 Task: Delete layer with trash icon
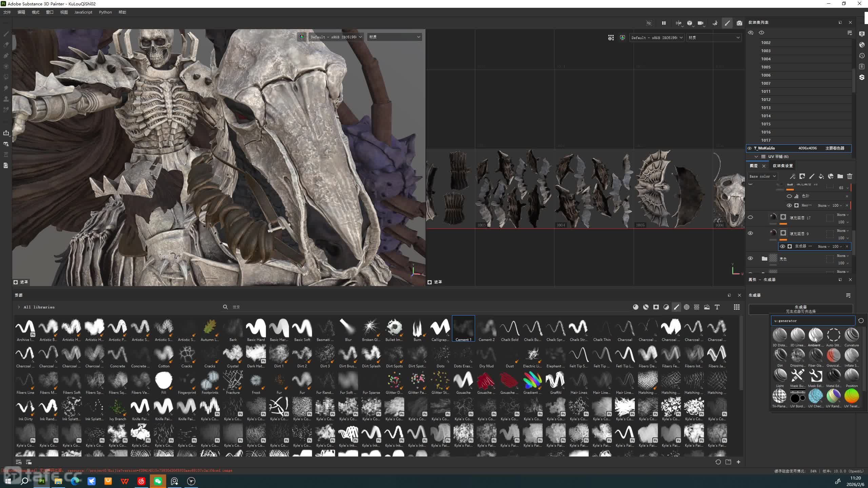point(849,176)
